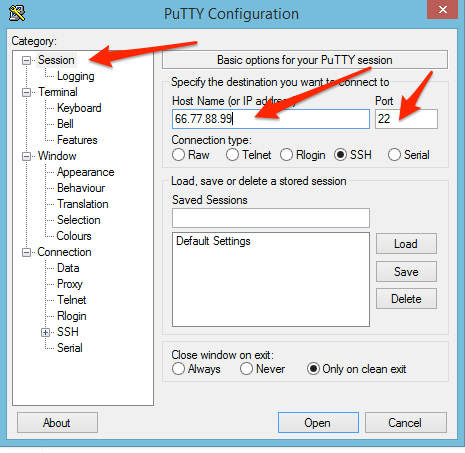Open the Session category
This screenshot has height=453, width=465.
56,60
